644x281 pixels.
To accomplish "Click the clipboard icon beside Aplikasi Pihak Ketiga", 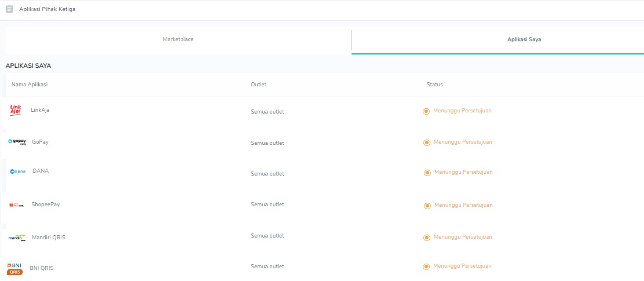I will (x=9, y=9).
